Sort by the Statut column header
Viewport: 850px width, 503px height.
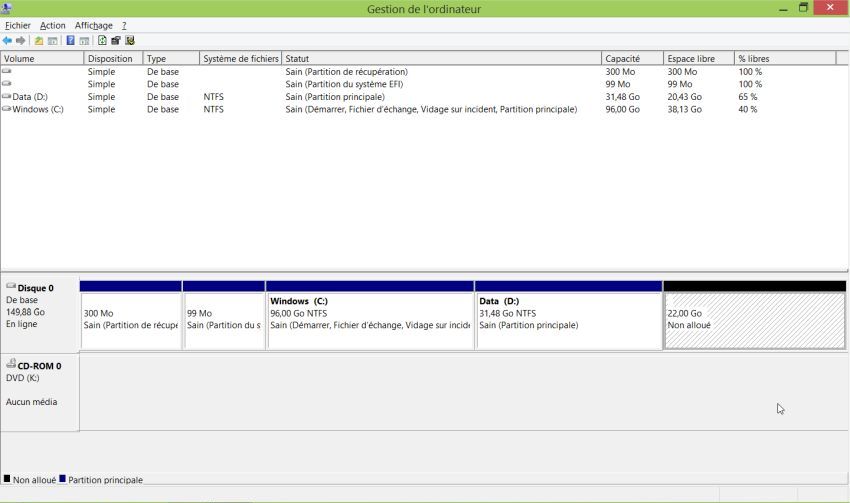[441, 59]
